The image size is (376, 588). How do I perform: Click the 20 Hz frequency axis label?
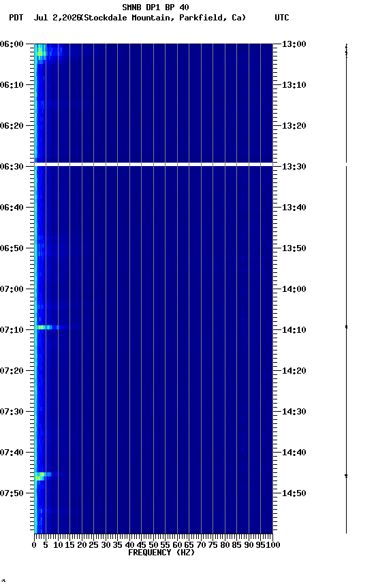[x=82, y=545]
